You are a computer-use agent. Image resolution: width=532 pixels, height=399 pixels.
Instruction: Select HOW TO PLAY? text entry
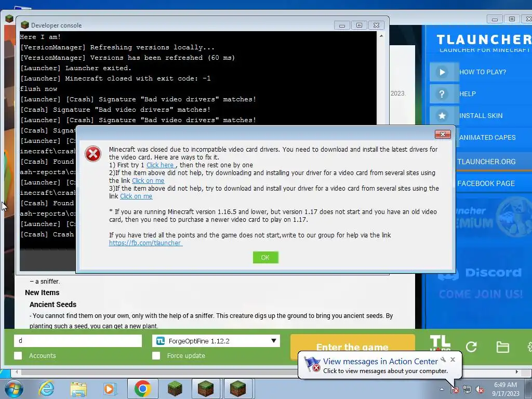pyautogui.click(x=483, y=72)
